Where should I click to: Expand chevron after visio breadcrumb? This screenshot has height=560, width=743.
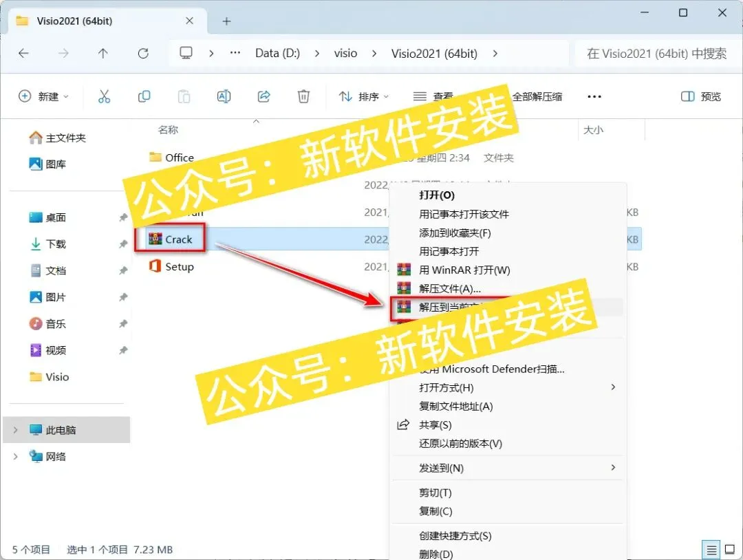click(374, 54)
